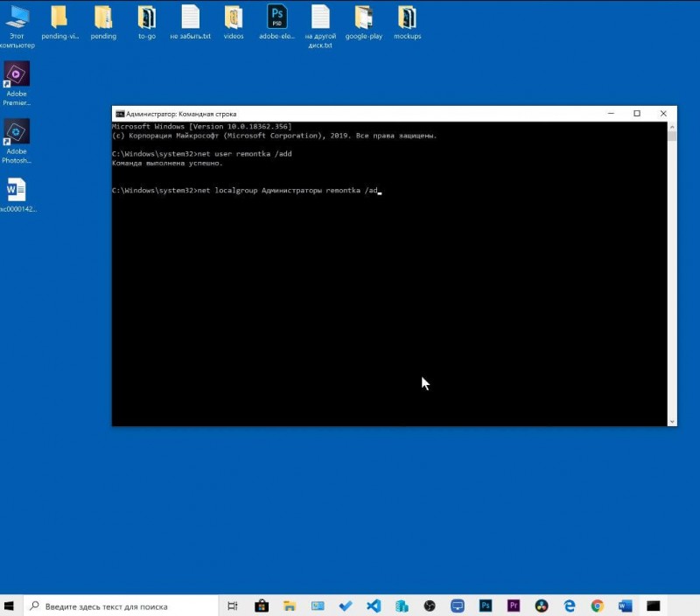Open the blue monitor app on taskbar
700x616 pixels.
pyautogui.click(x=458, y=605)
